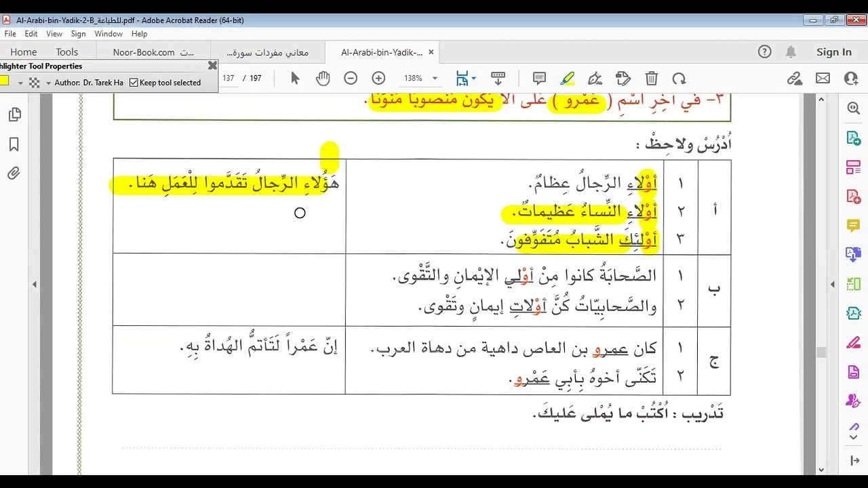Screen dimensions: 868x488
Task: Switch to the Tools tab
Action: 67,52
